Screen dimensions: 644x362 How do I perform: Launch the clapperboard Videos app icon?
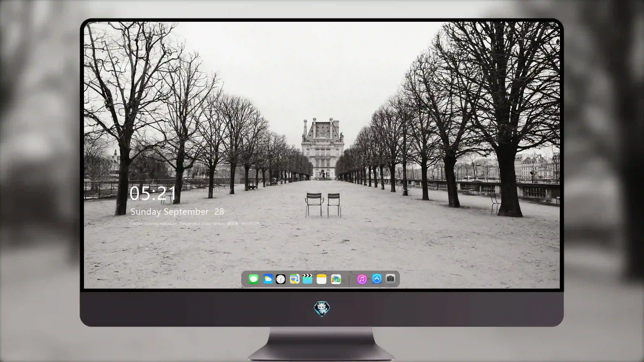(x=308, y=279)
